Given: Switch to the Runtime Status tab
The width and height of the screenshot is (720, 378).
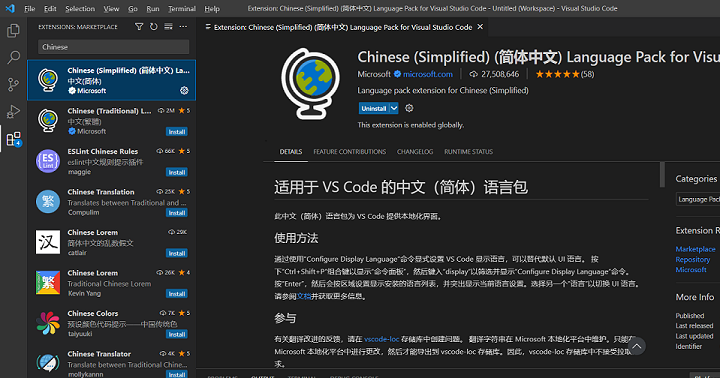Looking at the screenshot, I should click(468, 152).
